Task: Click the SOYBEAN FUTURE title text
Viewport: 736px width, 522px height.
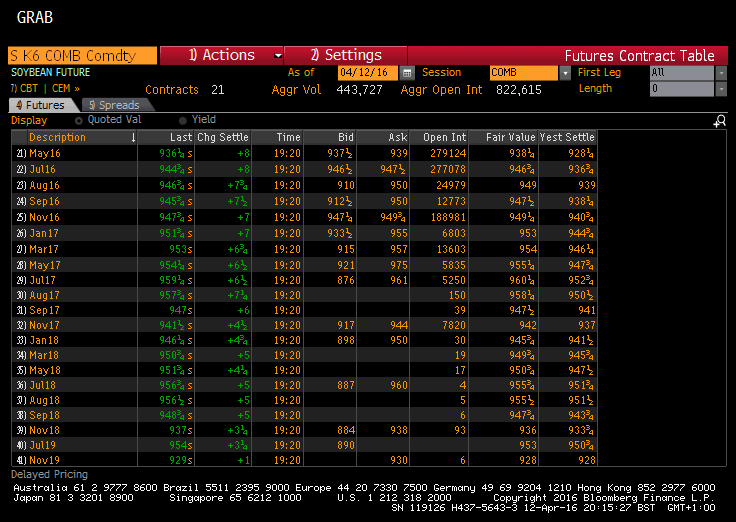Action: 51,72
